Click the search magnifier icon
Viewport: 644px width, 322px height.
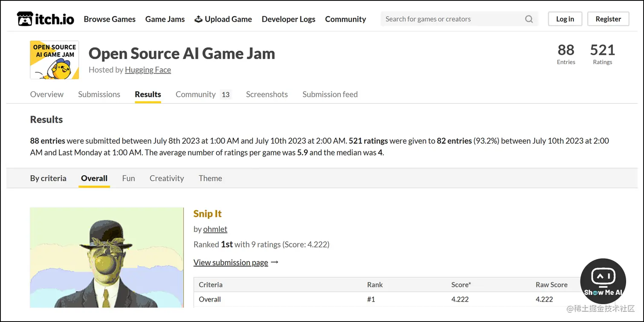(529, 19)
